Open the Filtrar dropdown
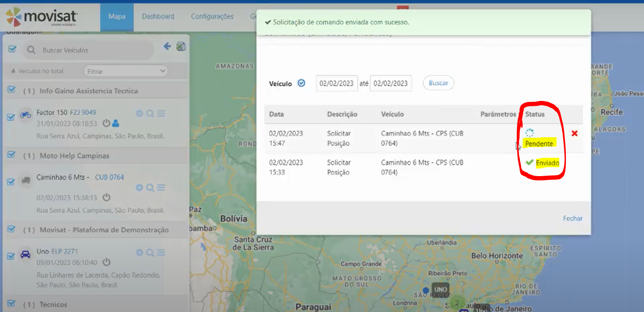 coord(125,71)
